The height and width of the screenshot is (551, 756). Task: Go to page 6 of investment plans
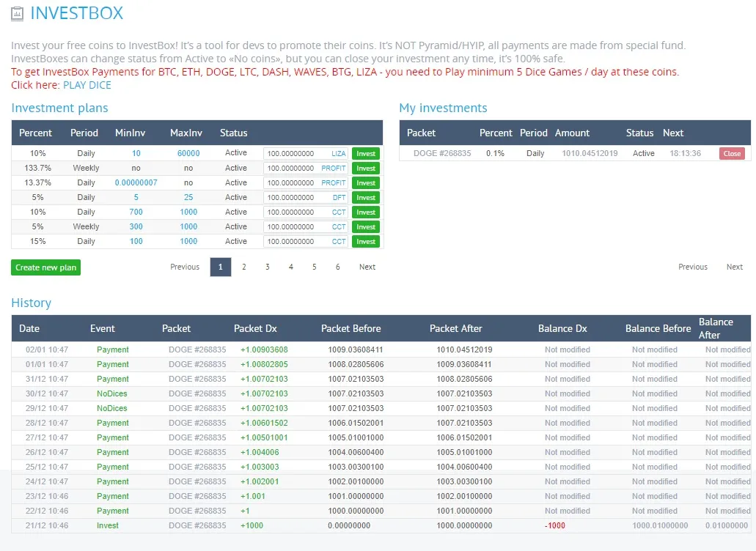click(337, 267)
